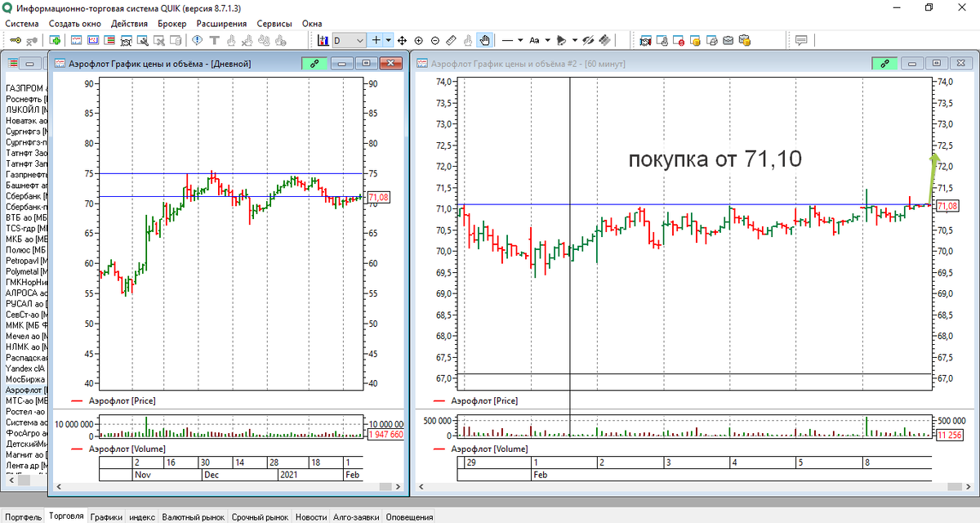
Task: Click the zoom out magnifier minus icon
Action: pyautogui.click(x=434, y=40)
